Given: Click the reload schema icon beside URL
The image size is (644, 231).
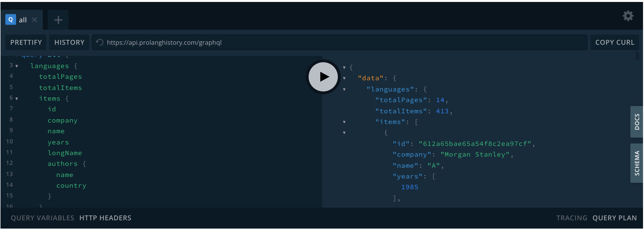Looking at the screenshot, I should pyautogui.click(x=100, y=42).
